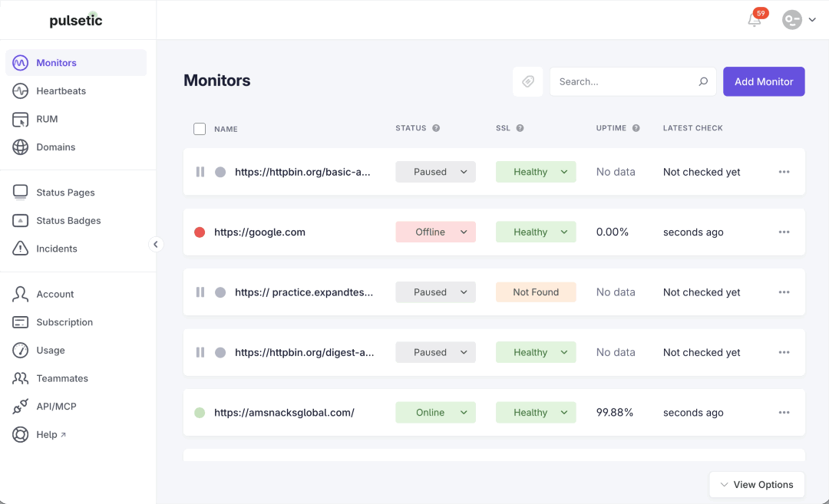This screenshot has width=829, height=504.
Task: Open user menu chevron in header
Action: pyautogui.click(x=812, y=20)
